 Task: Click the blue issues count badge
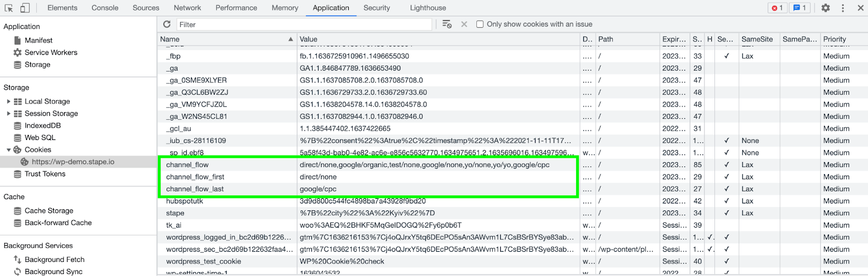799,8
